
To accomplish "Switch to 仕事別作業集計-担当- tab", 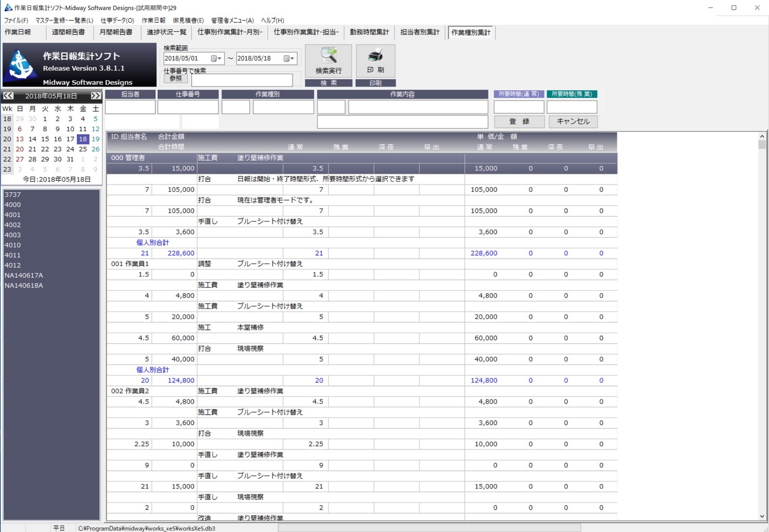I will click(x=306, y=32).
